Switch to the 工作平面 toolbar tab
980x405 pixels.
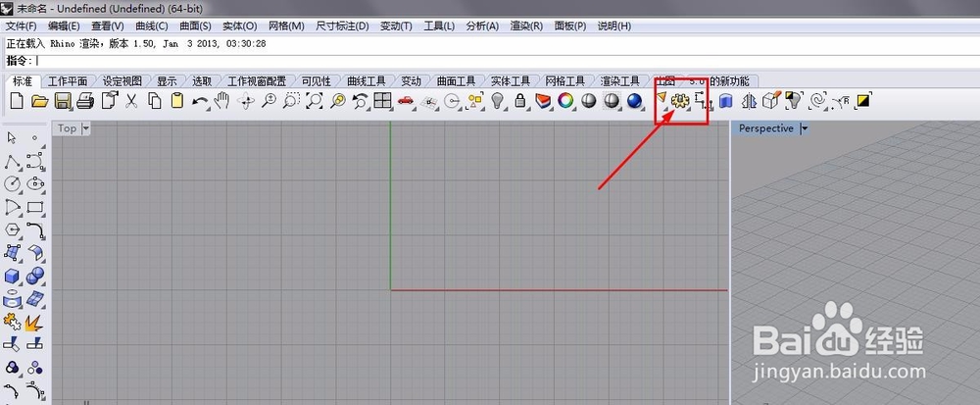pos(68,81)
